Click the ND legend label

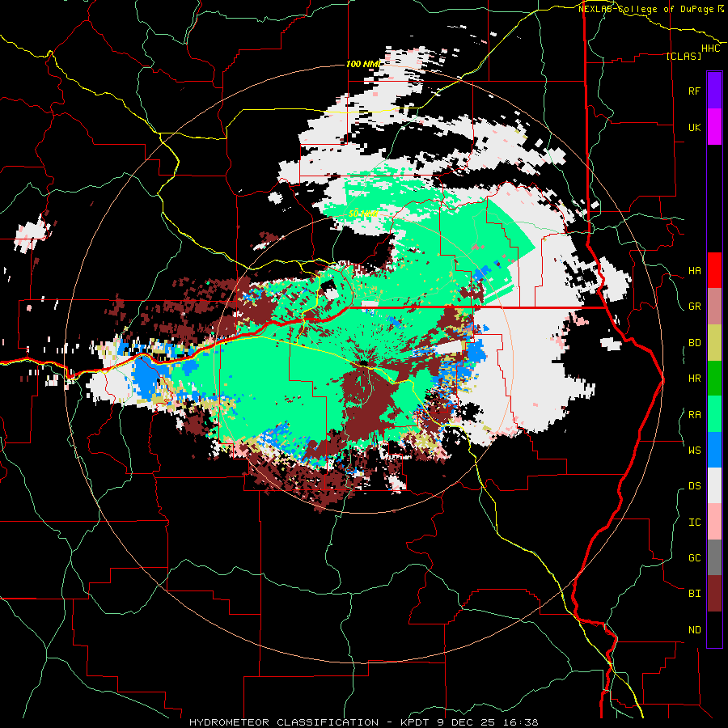pos(694,630)
